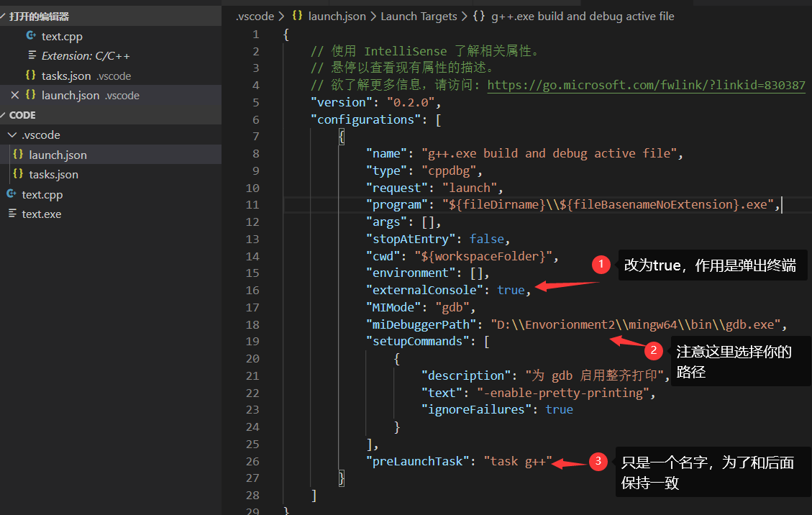Click the launch.json breadcrumb segment

pyautogui.click(x=337, y=17)
